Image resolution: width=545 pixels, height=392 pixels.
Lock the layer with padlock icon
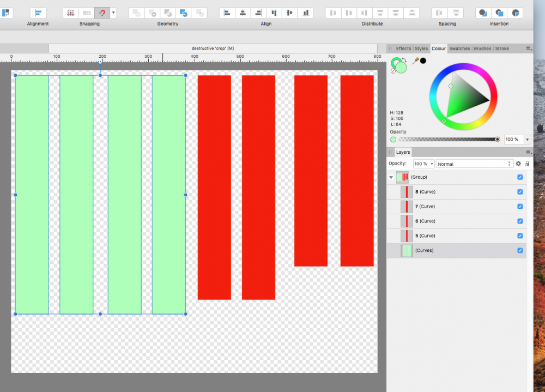click(x=527, y=164)
